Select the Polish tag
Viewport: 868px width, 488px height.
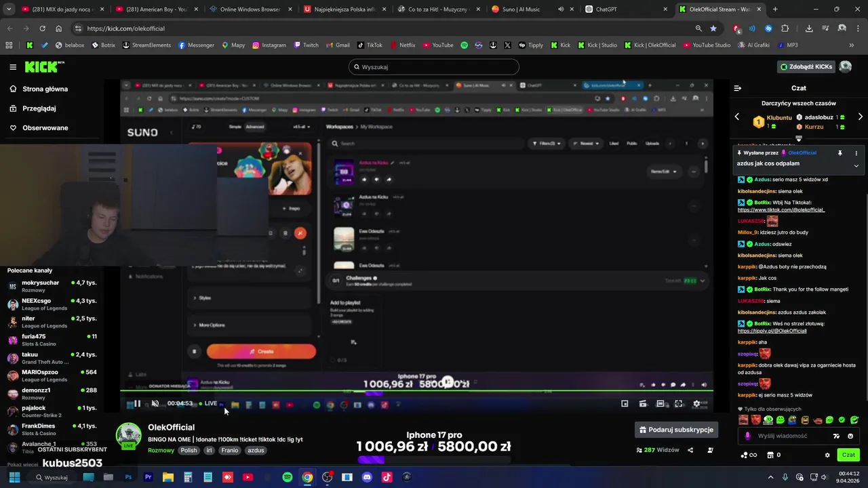point(189,450)
